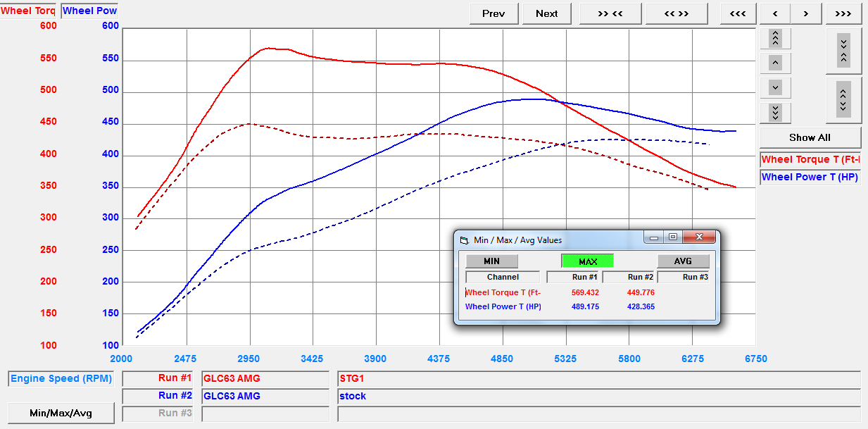The image size is (868, 429).
Task: Select the Wheel Power tab at top-left
Action: click(x=89, y=11)
